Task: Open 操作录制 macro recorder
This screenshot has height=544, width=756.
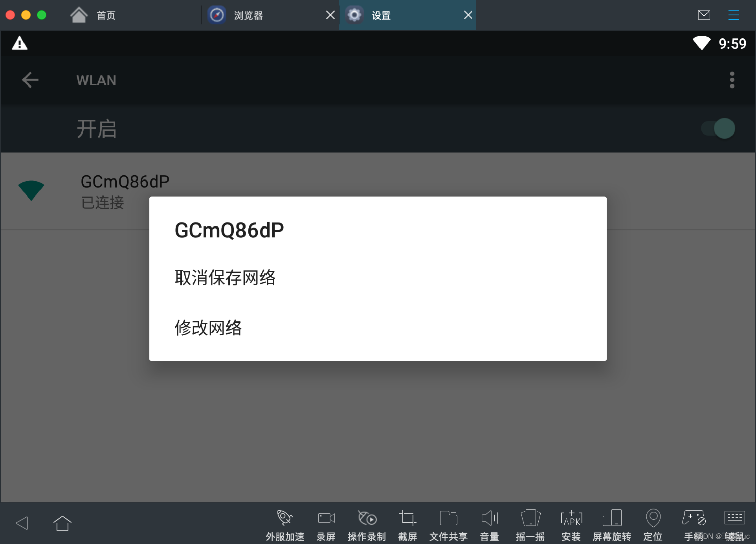Action: pos(367,519)
